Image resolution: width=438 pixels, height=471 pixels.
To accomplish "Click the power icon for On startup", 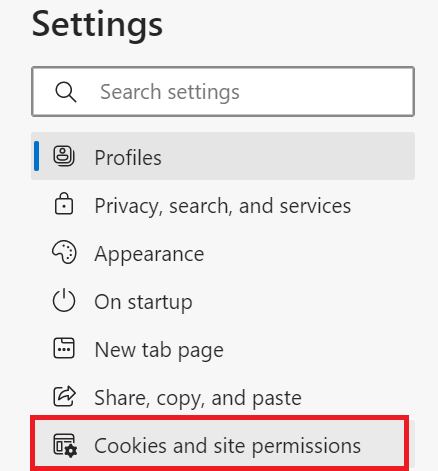I will pos(64,301).
